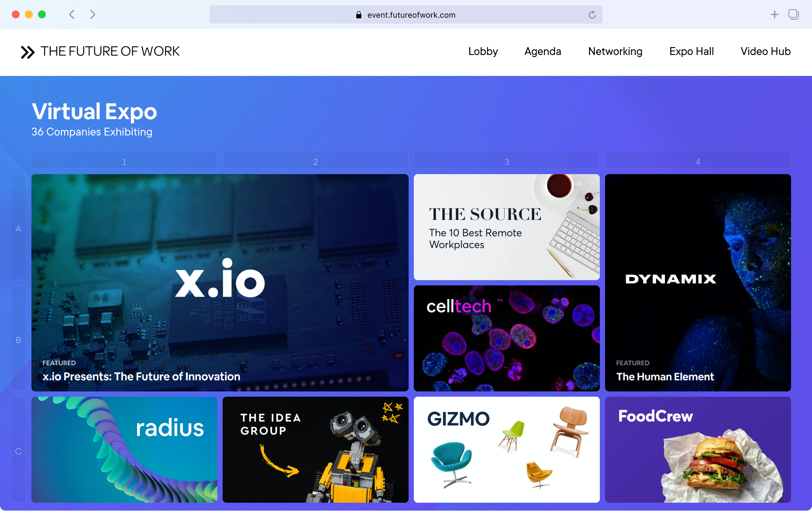Click the double-chevron Future of Work logo
The height and width of the screenshot is (511, 812).
click(x=28, y=52)
